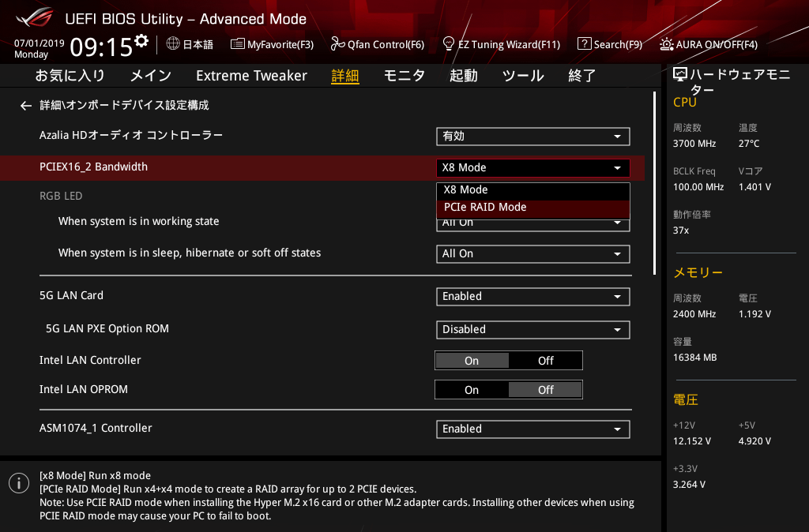Select the 詳細 tab

pos(345,76)
